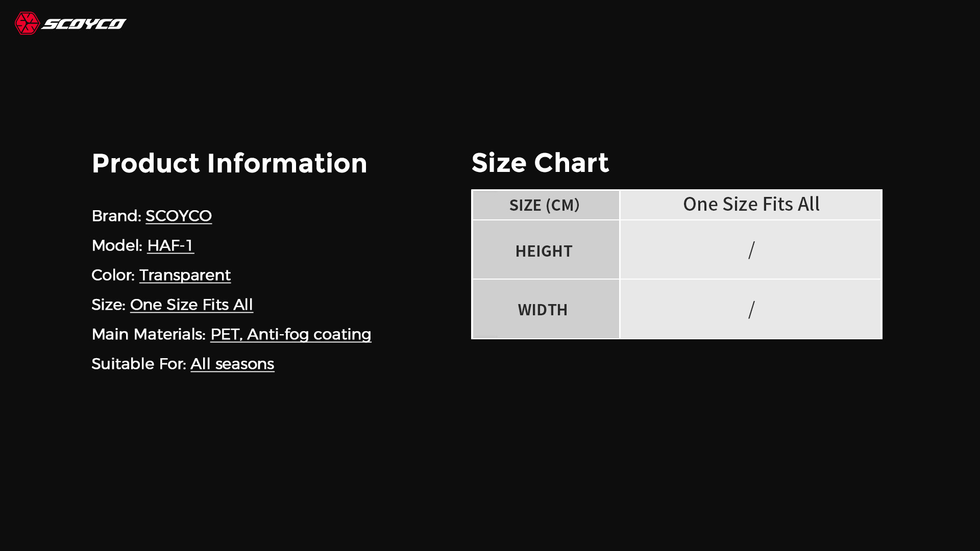Select the Transparent color link

pyautogui.click(x=185, y=275)
